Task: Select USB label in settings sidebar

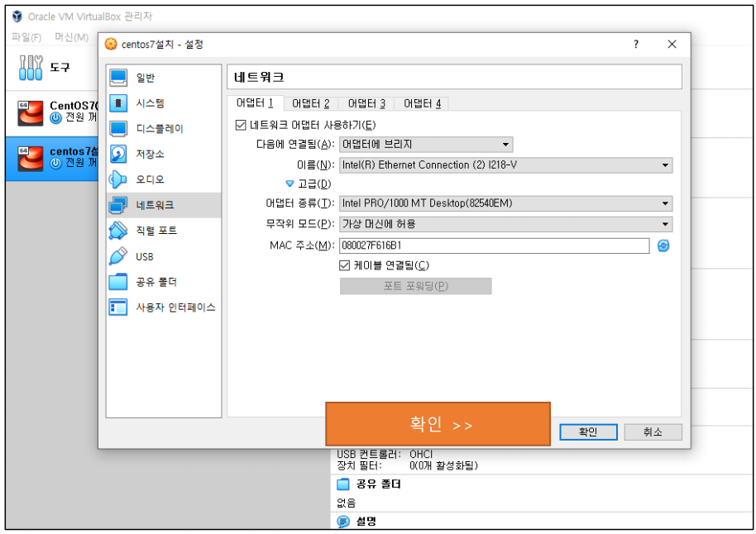Action: (x=145, y=257)
